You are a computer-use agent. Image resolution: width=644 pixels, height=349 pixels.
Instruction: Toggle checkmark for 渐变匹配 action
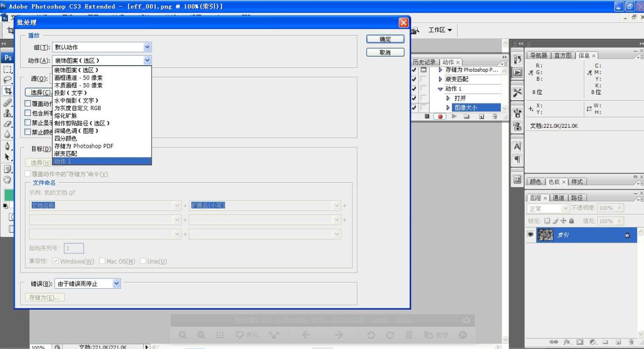tap(414, 79)
